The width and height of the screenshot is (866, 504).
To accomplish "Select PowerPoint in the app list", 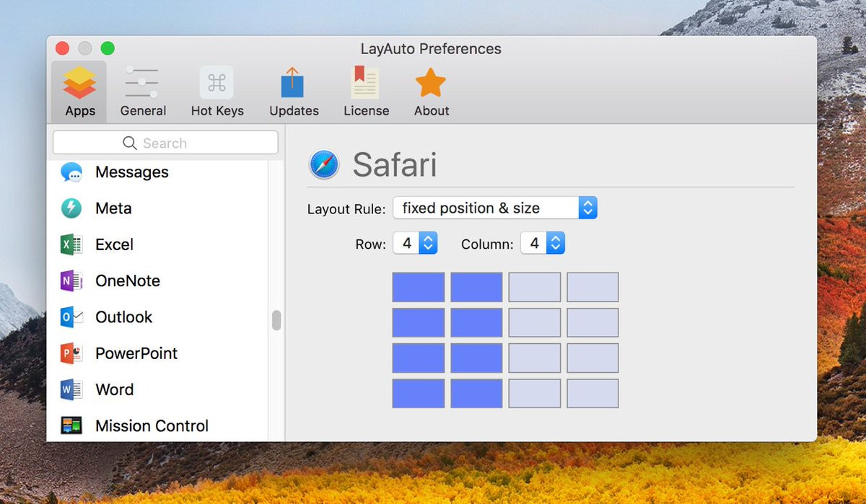I will coord(157,353).
